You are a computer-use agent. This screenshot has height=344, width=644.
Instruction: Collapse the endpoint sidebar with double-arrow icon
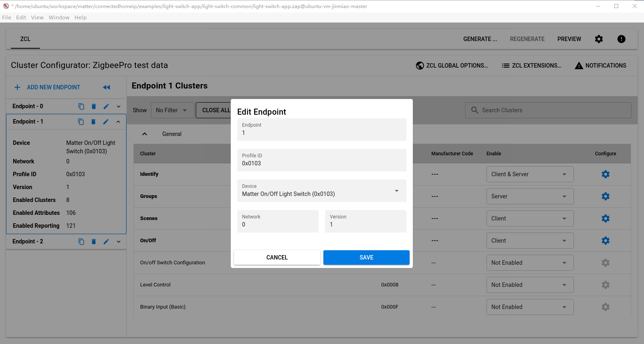106,87
